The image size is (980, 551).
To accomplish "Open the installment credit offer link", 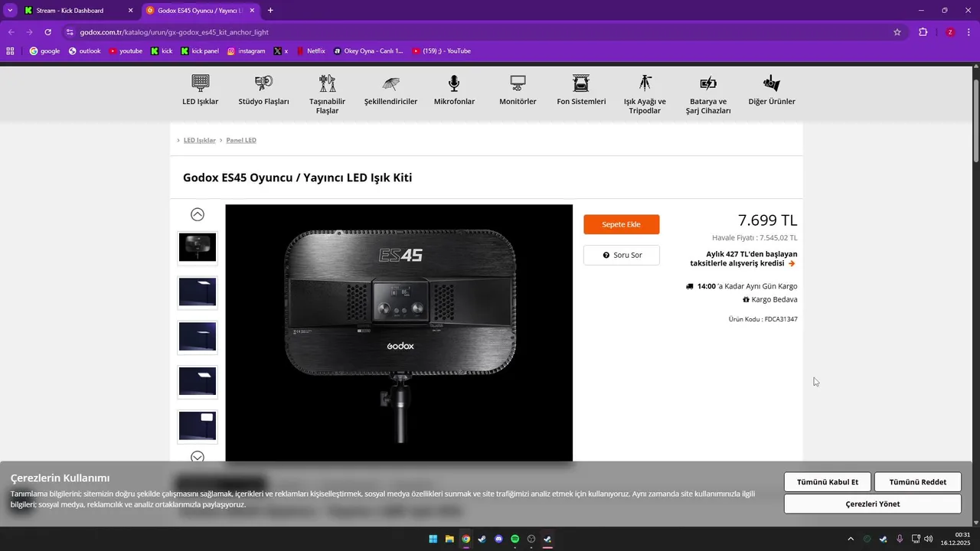I will click(x=743, y=259).
